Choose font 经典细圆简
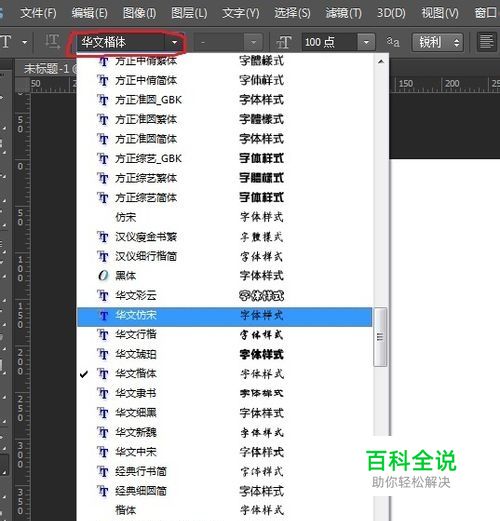The height and width of the screenshot is (521, 500). pos(224,491)
